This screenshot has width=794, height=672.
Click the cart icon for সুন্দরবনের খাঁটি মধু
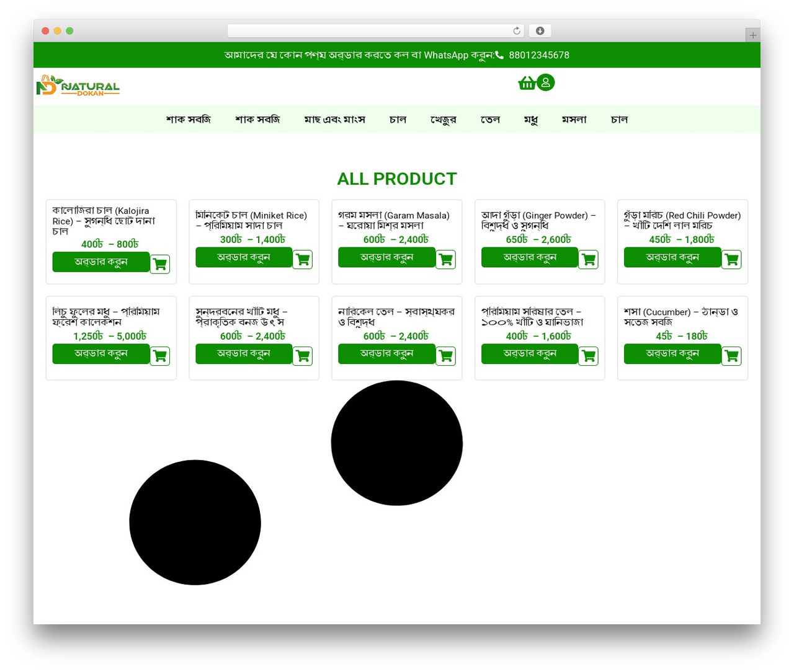(x=303, y=356)
